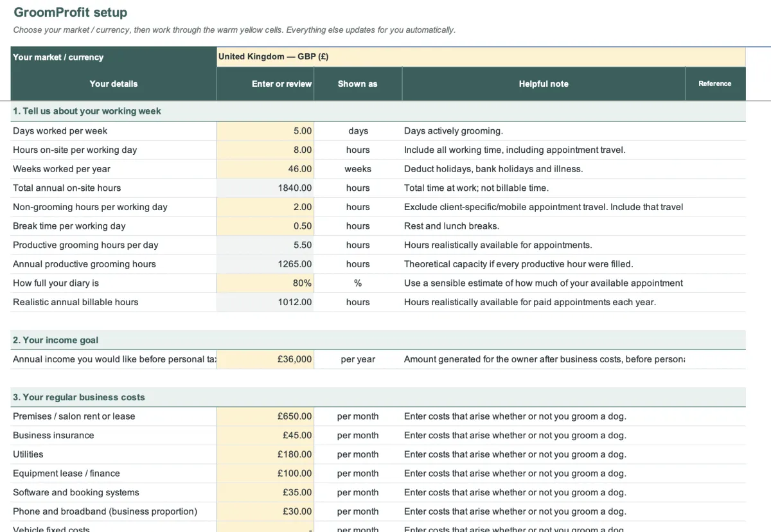Viewport: 771px width, 532px height.
Task: Click the 'GroomProfit setup' title
Action: (70, 12)
